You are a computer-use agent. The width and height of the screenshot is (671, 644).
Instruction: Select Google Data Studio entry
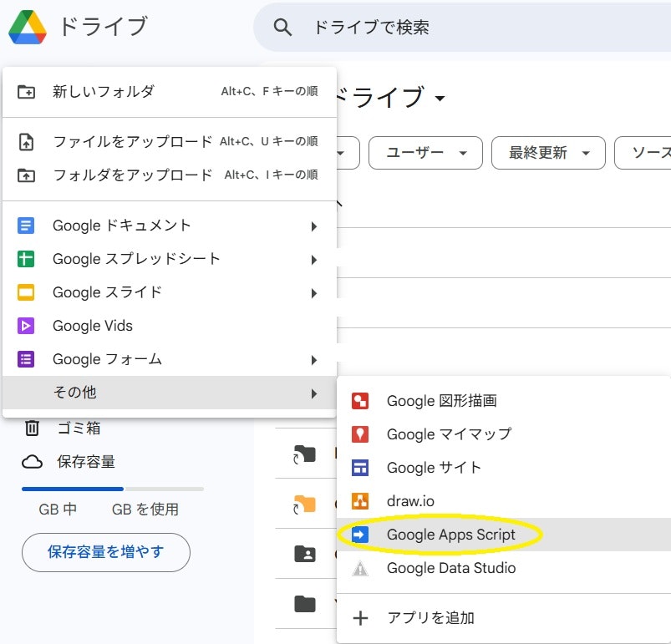click(504, 568)
